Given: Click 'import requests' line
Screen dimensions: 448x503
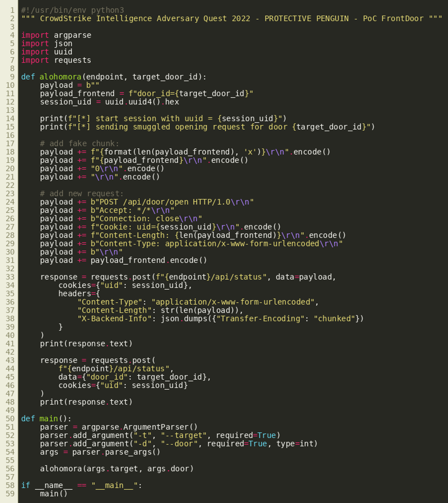Looking at the screenshot, I should tap(56, 60).
